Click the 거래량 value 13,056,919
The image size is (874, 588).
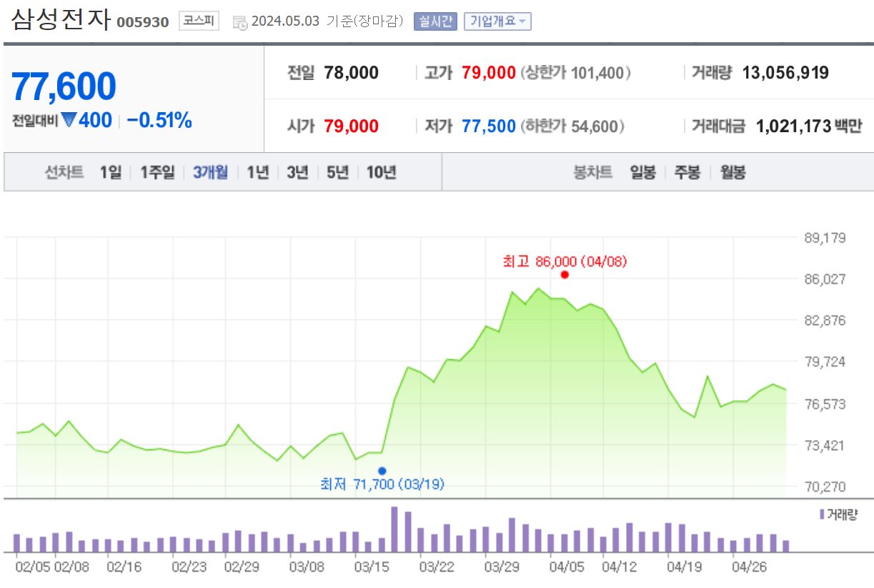[x=785, y=73]
